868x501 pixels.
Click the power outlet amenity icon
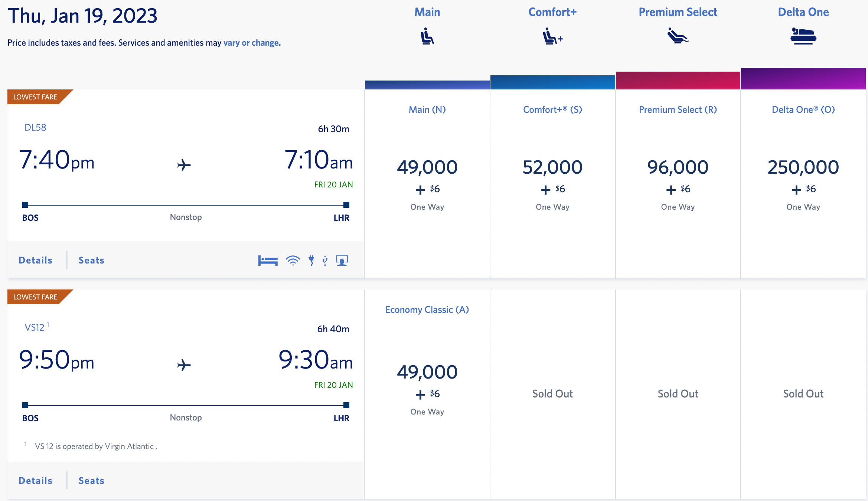coord(312,260)
